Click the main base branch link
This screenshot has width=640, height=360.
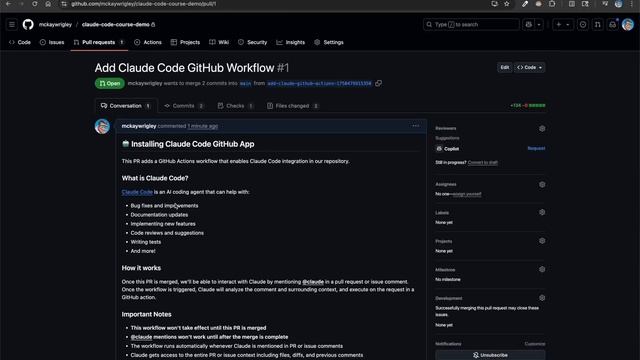245,83
